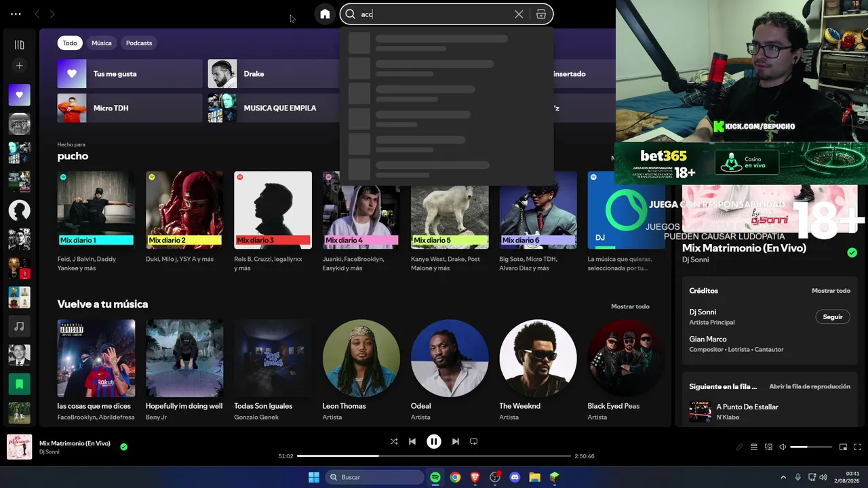Adjust the Spotify volume slider
Image resolution: width=868 pixels, height=488 pixels.
tap(811, 447)
